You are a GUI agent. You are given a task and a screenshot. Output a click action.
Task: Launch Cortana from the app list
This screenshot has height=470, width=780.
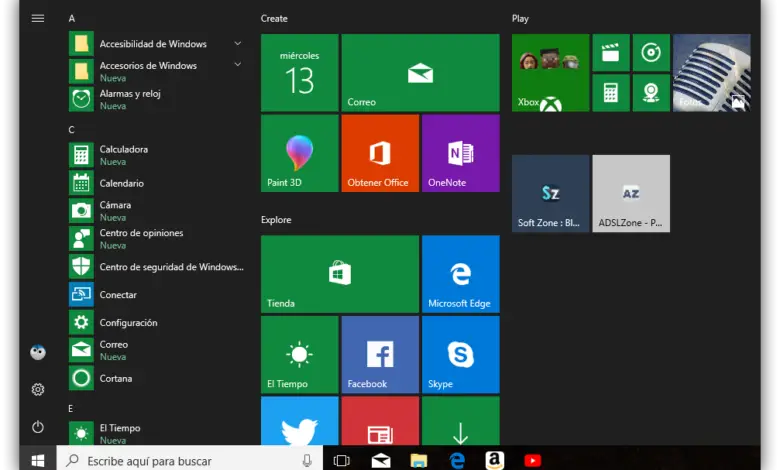click(156, 378)
